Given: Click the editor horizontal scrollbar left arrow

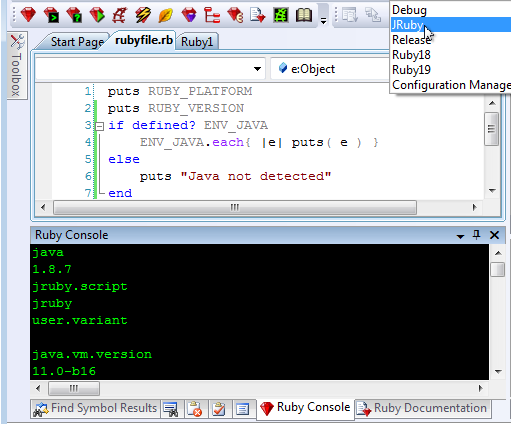Looking at the screenshot, I should [x=43, y=207].
